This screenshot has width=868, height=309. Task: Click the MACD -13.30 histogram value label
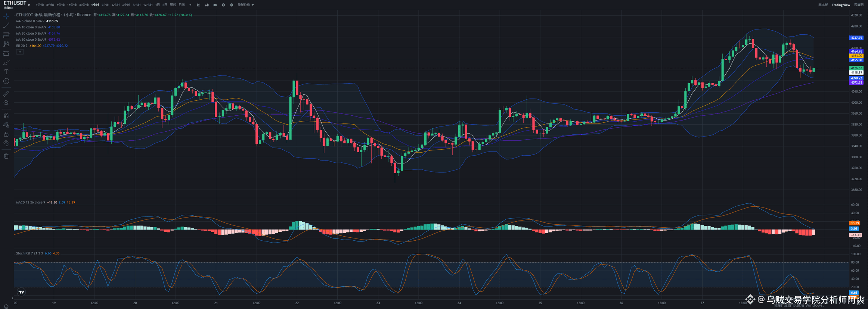point(855,235)
